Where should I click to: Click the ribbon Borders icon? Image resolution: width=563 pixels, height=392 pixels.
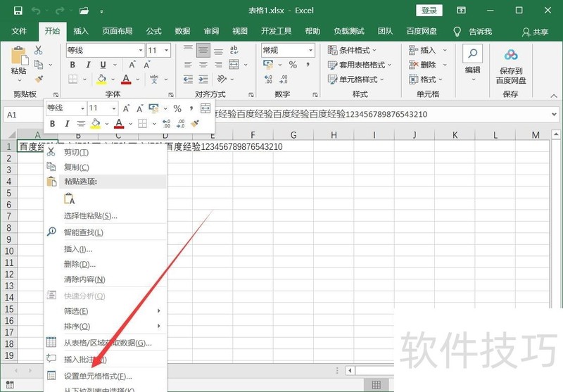[x=73, y=79]
